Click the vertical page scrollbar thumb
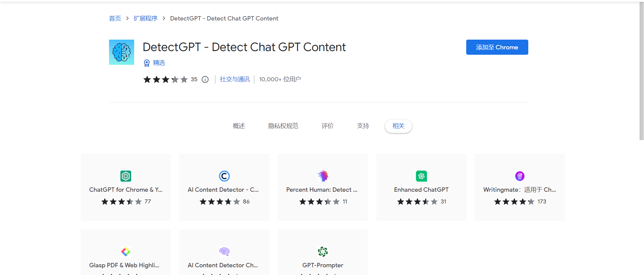The image size is (644, 275). tap(641, 71)
